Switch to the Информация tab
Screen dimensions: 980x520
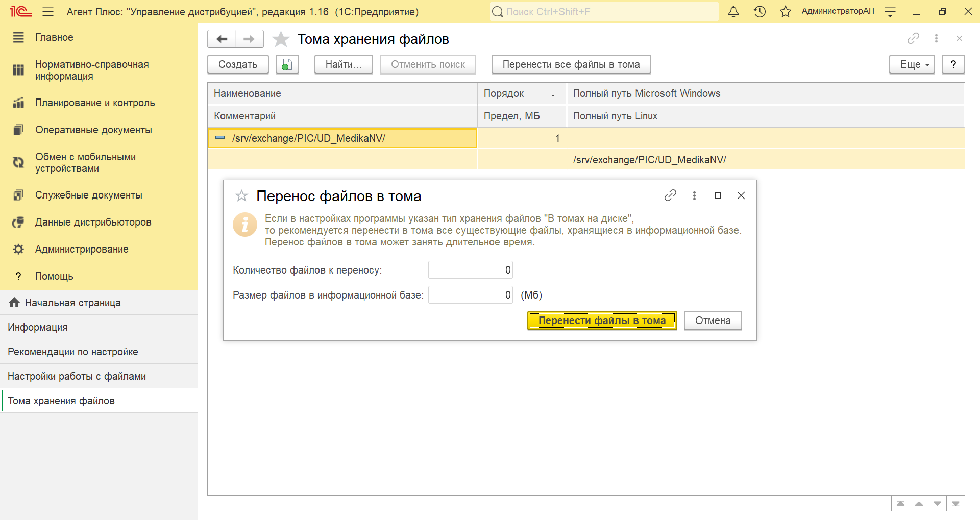tap(99, 327)
